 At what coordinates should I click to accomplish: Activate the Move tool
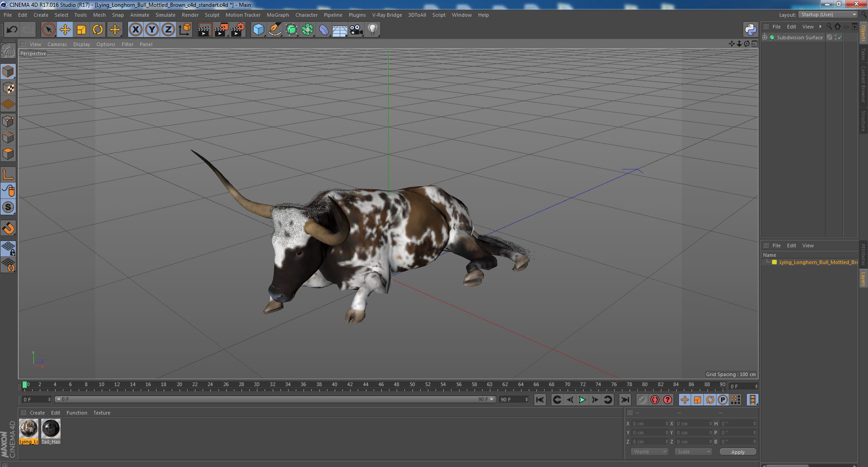point(65,30)
